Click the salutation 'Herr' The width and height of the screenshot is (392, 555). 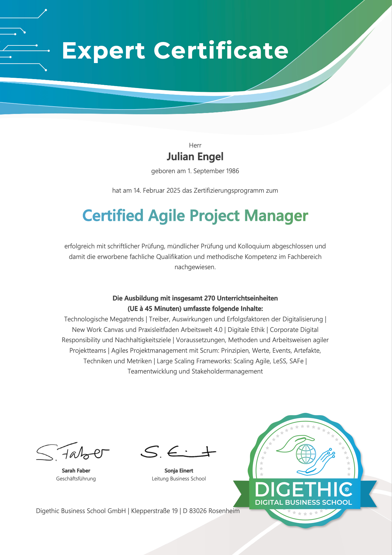[195, 145]
